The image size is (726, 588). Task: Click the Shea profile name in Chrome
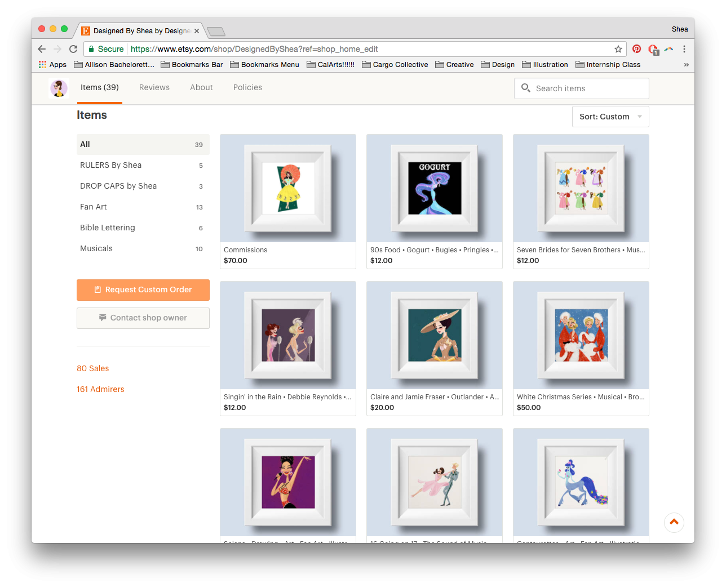tap(680, 29)
